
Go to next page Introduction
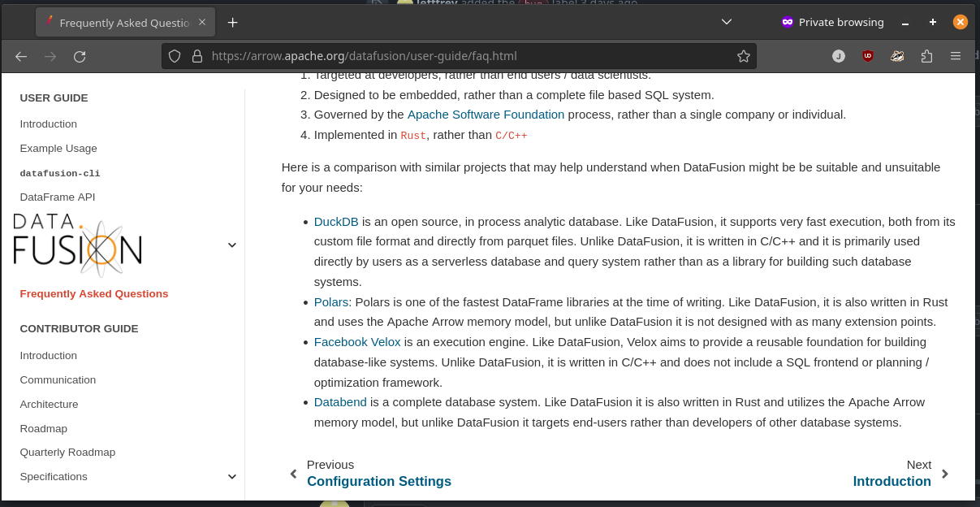(x=892, y=481)
